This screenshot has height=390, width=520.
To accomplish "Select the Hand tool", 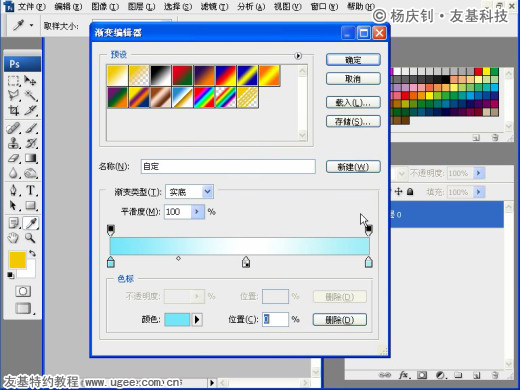I will pos(13,238).
